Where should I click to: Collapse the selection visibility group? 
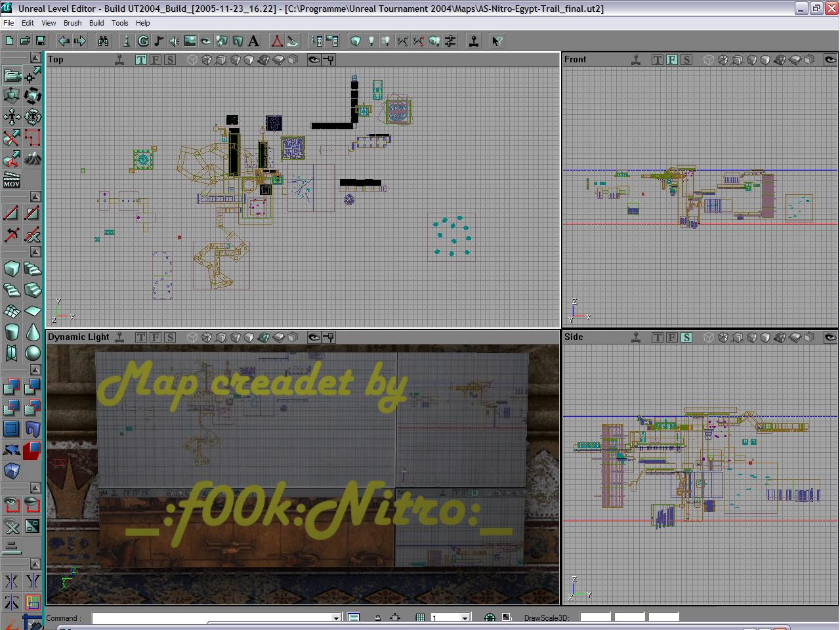click(35, 489)
